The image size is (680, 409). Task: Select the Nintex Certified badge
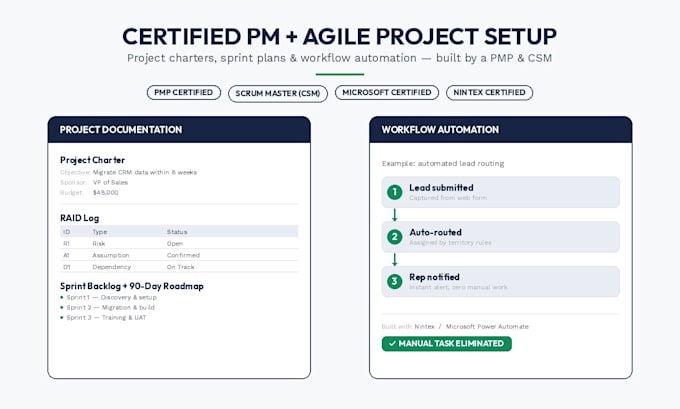[490, 93]
